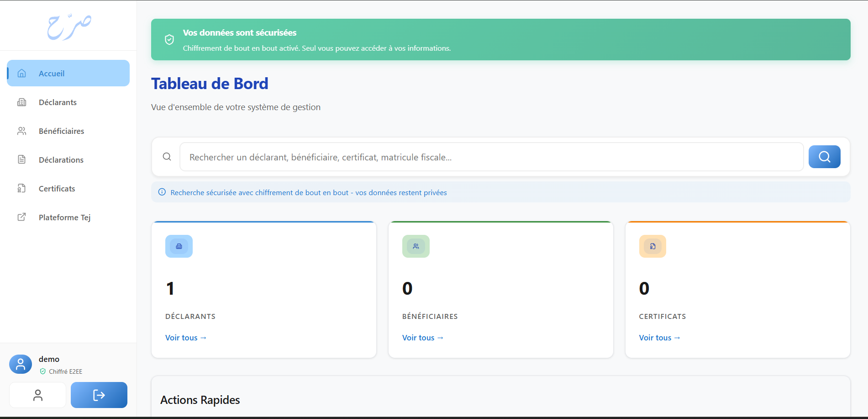This screenshot has width=868, height=419.
Task: Click the Vue d'ensemble subtitle text
Action: click(236, 107)
